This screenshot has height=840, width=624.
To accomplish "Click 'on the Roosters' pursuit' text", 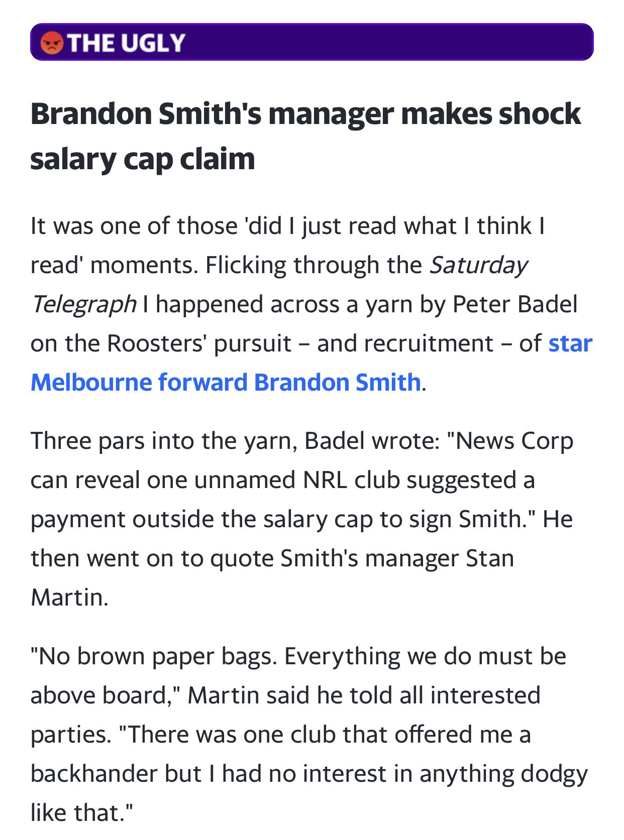I will (161, 343).
